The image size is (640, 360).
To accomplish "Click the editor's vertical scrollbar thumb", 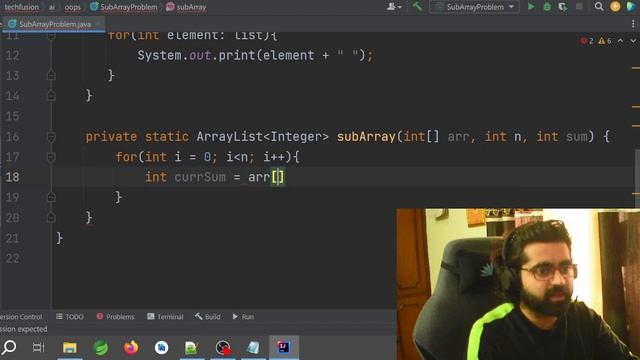I will (637, 178).
